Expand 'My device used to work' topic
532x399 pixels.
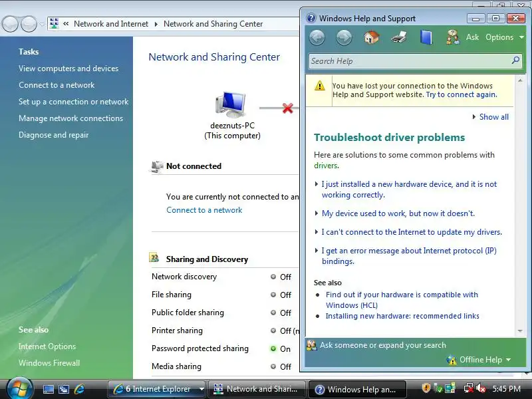[x=395, y=213]
